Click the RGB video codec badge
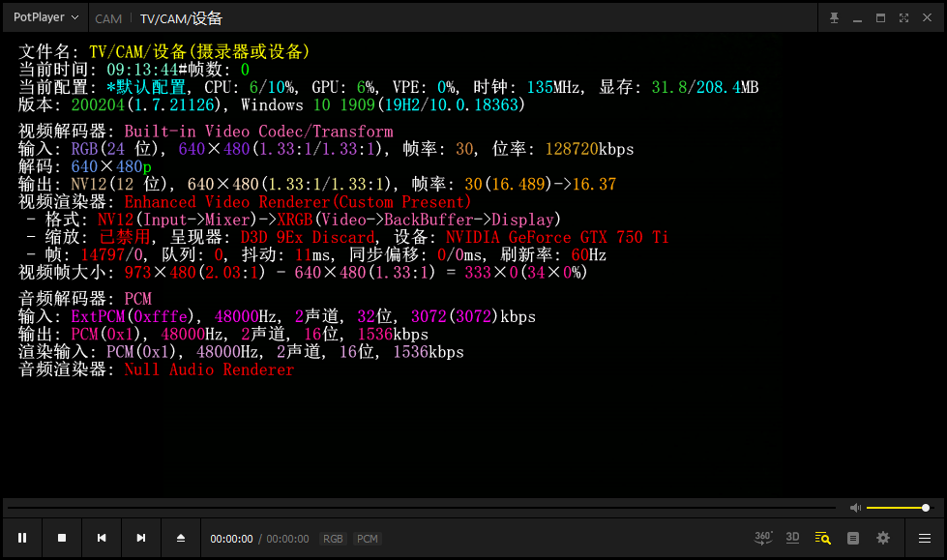This screenshot has height=560, width=947. (333, 539)
